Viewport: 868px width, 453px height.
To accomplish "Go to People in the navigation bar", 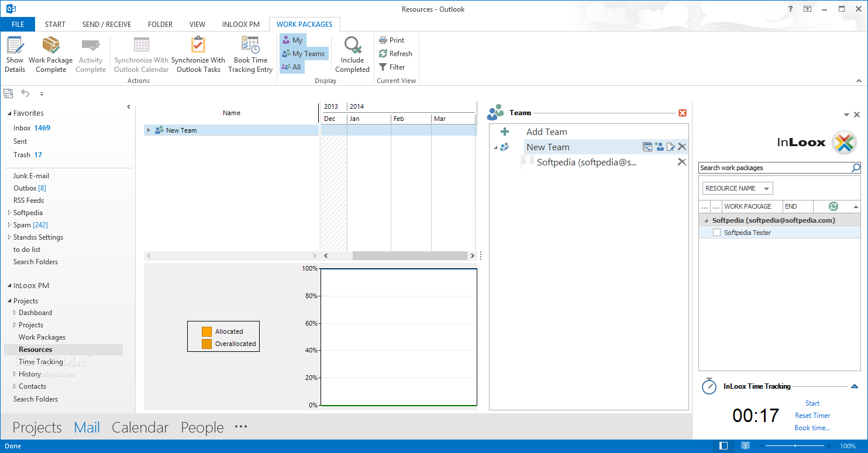I will (202, 427).
